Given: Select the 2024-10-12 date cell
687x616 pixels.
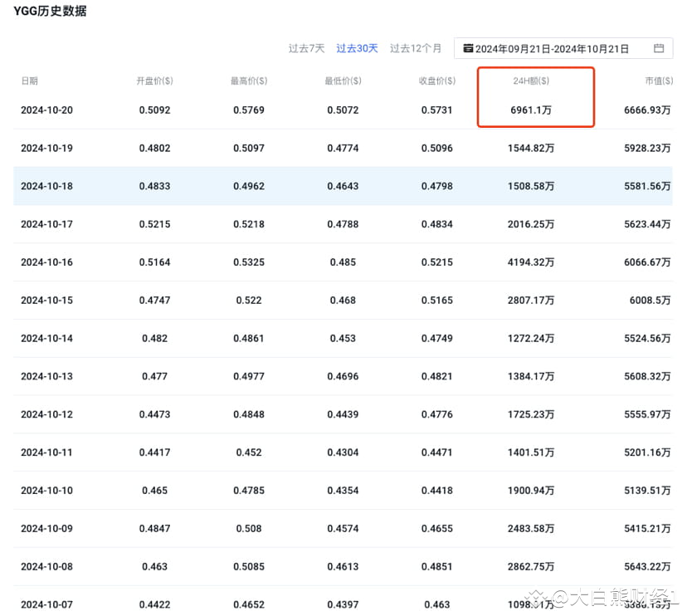Looking at the screenshot, I should pyautogui.click(x=47, y=414).
